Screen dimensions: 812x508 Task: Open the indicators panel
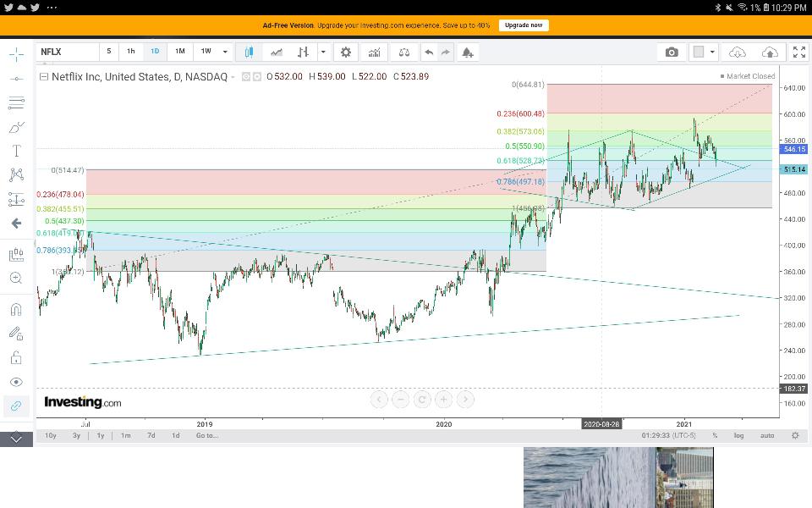(374, 52)
